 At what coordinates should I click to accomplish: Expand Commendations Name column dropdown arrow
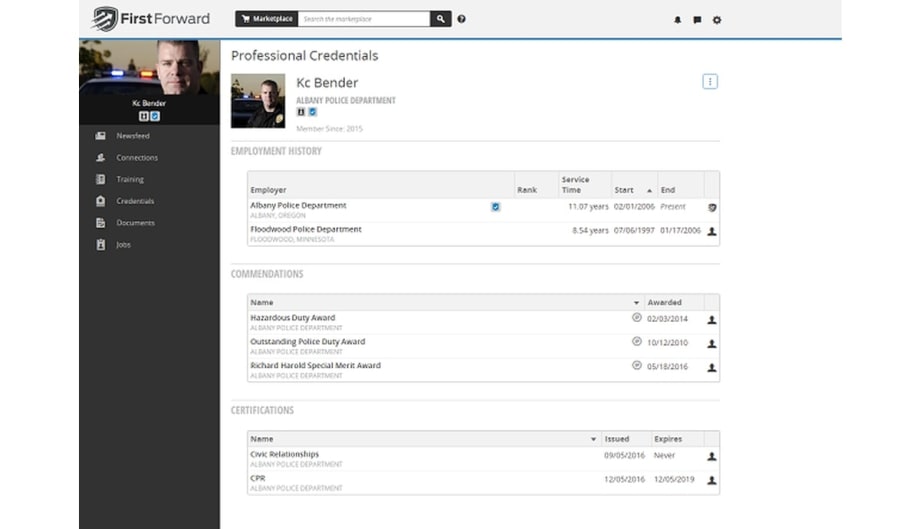(x=637, y=303)
